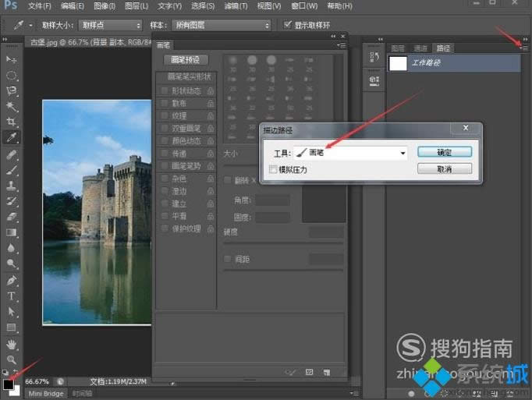Click the 角度 input field
This screenshot has width=532, height=400.
pyautogui.click(x=272, y=200)
